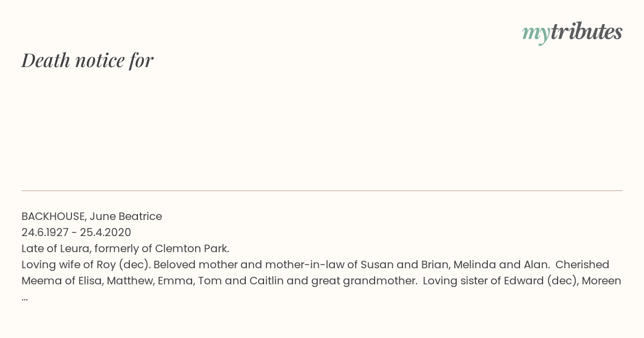Click the mytributes logo

[572, 32]
